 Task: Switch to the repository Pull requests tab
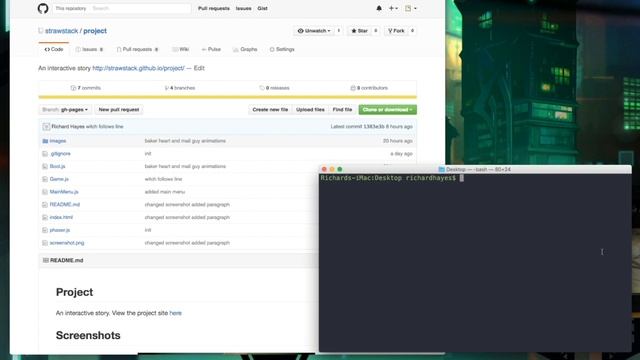[x=137, y=49]
